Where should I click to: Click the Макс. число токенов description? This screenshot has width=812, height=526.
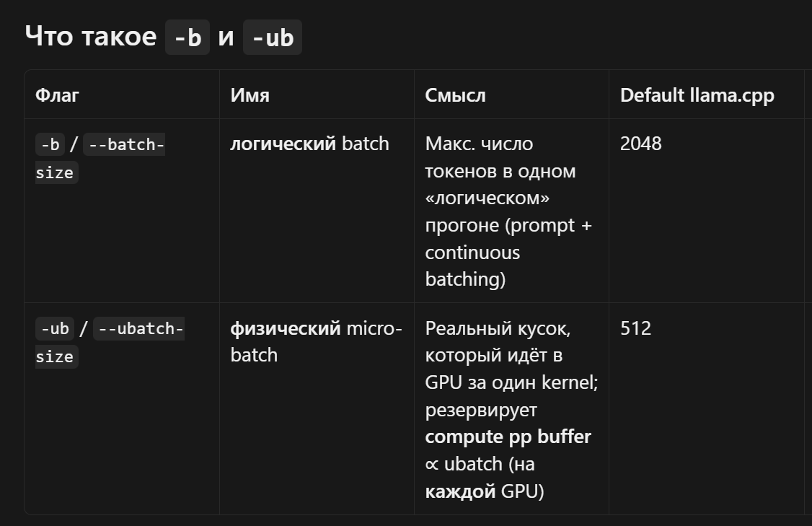click(500, 157)
